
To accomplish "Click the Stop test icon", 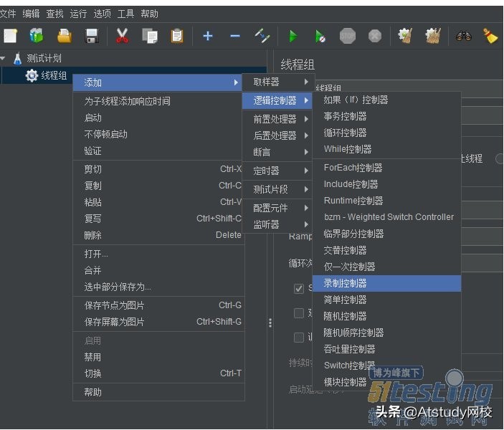I will click(348, 36).
